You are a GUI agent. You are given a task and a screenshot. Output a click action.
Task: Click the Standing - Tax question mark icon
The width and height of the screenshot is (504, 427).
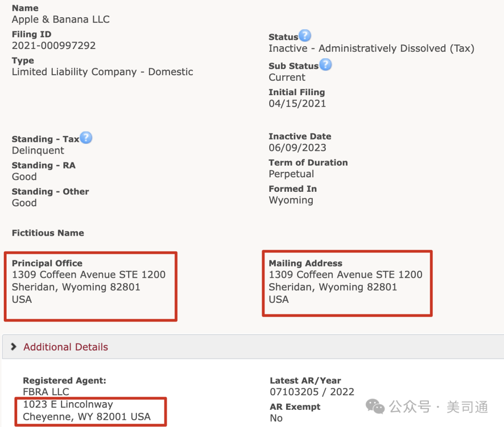pos(86,138)
